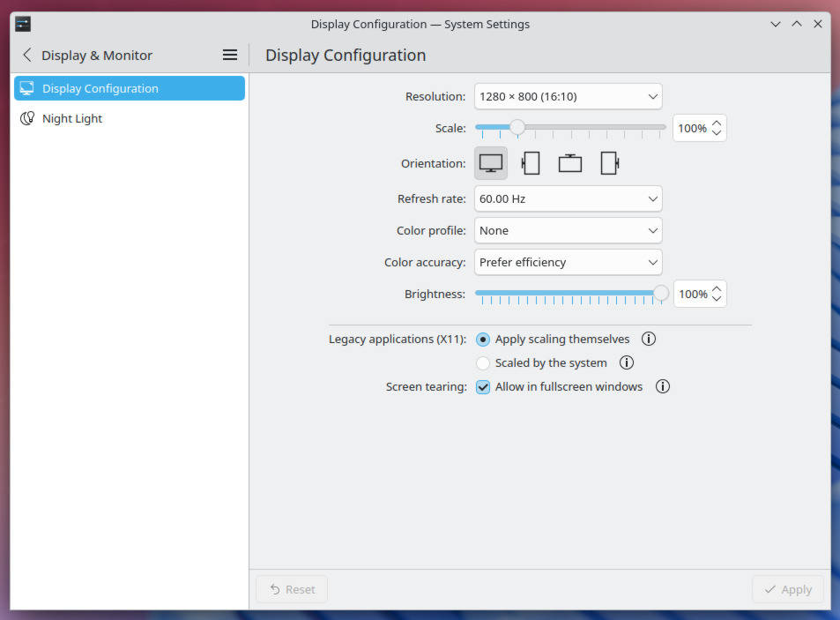The width and height of the screenshot is (840, 620).
Task: Open the Resolution dropdown
Action: [568, 96]
